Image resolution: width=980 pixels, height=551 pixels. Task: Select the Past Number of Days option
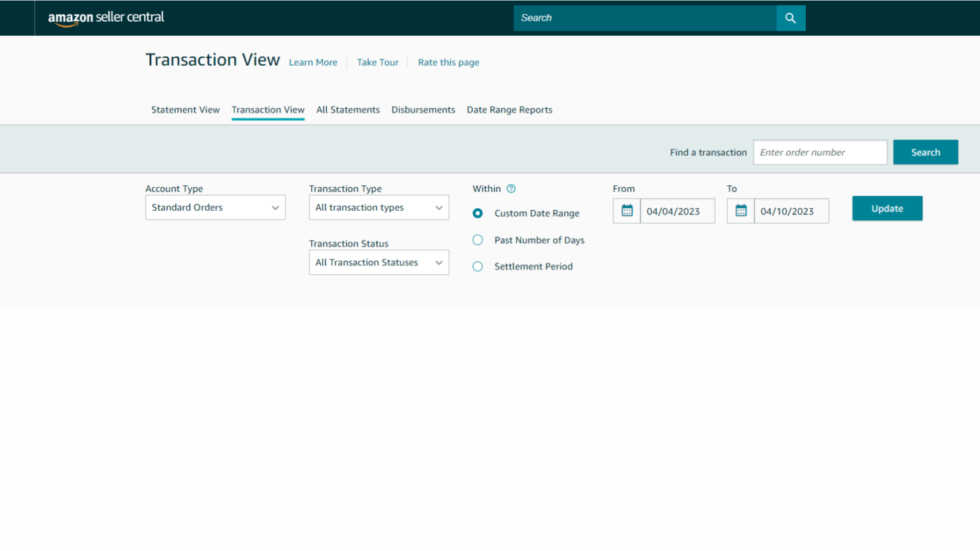[478, 240]
